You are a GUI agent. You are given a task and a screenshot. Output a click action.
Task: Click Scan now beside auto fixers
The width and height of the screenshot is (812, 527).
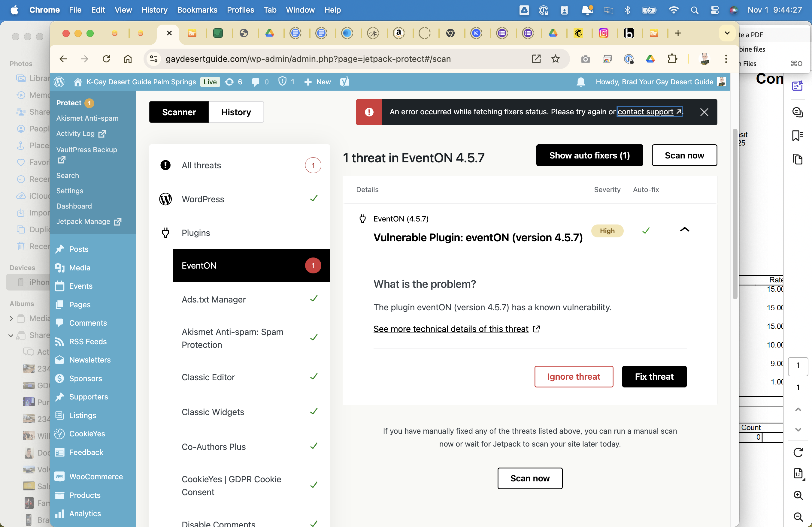684,155
